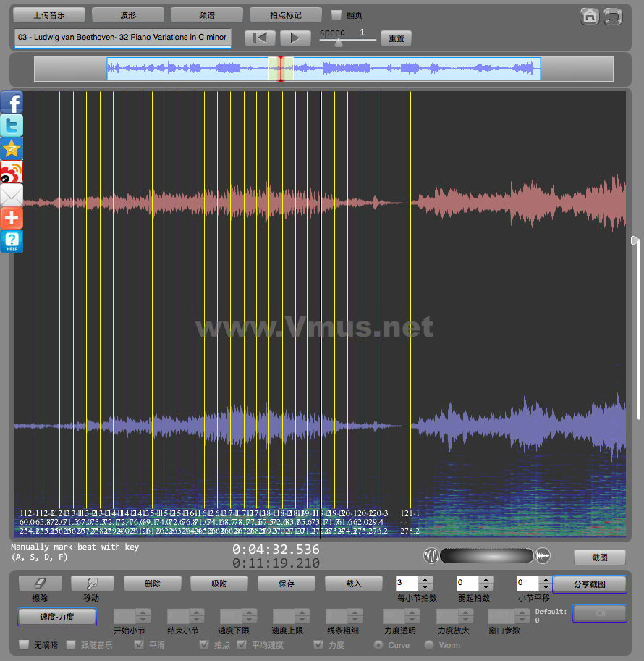This screenshot has width=644, height=661.
Task: Click the 开始小节 stepper up arrow
Action: pyautogui.click(x=143, y=612)
